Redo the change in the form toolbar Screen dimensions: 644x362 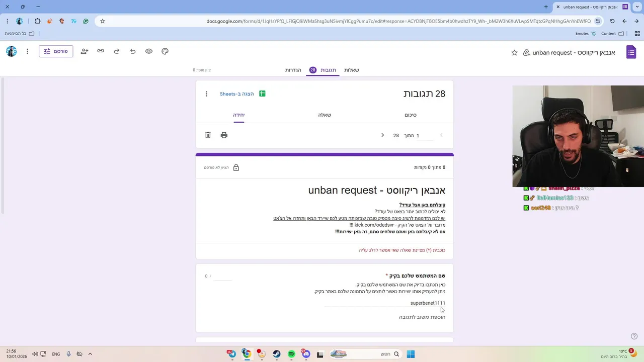coord(117,51)
